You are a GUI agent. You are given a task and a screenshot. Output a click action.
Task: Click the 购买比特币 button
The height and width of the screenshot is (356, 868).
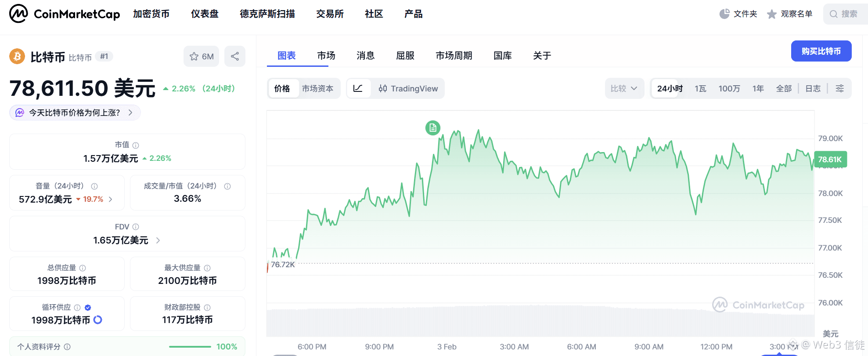tap(821, 51)
